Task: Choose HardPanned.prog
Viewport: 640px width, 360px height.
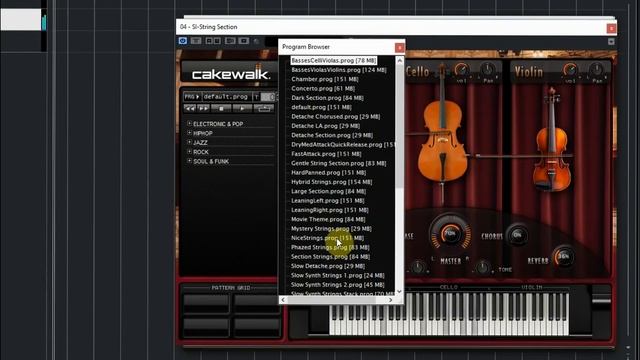Action: pyautogui.click(x=329, y=173)
